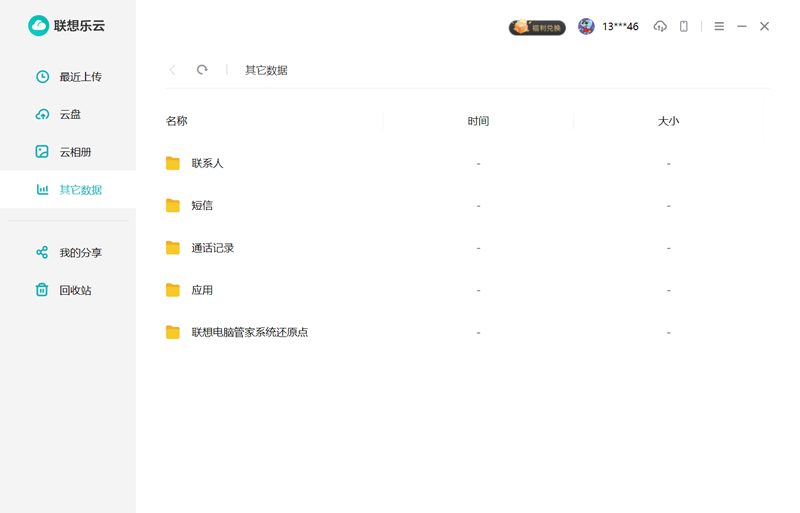Click the refresh icon beside breadcrumb
This screenshot has height=513, width=800.
coord(202,70)
